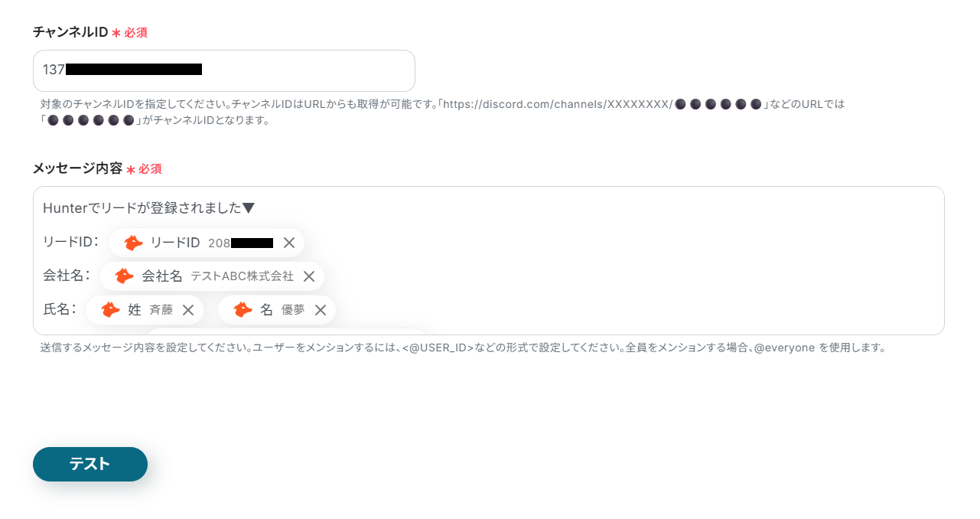
Task: Click the Hunter icon in the 姓 chip
Action: [x=111, y=310]
